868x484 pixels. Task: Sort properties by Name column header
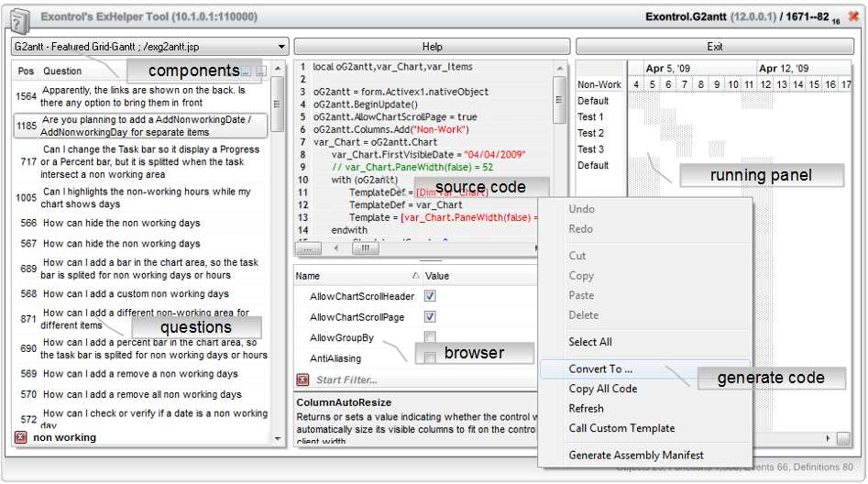coord(308,276)
